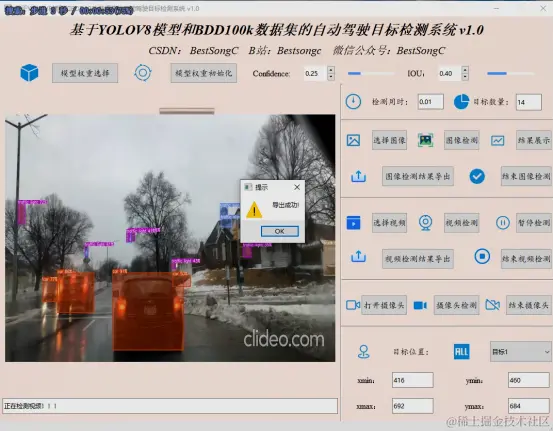Click the 模型权重选择 button
Image resolution: width=554 pixels, height=432 pixels.
pos(85,73)
